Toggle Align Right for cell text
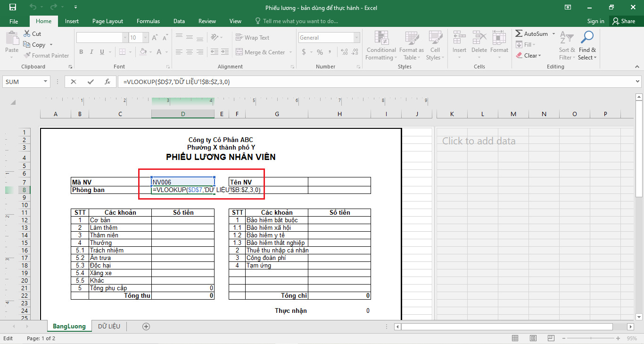This screenshot has width=644, height=344. [200, 52]
